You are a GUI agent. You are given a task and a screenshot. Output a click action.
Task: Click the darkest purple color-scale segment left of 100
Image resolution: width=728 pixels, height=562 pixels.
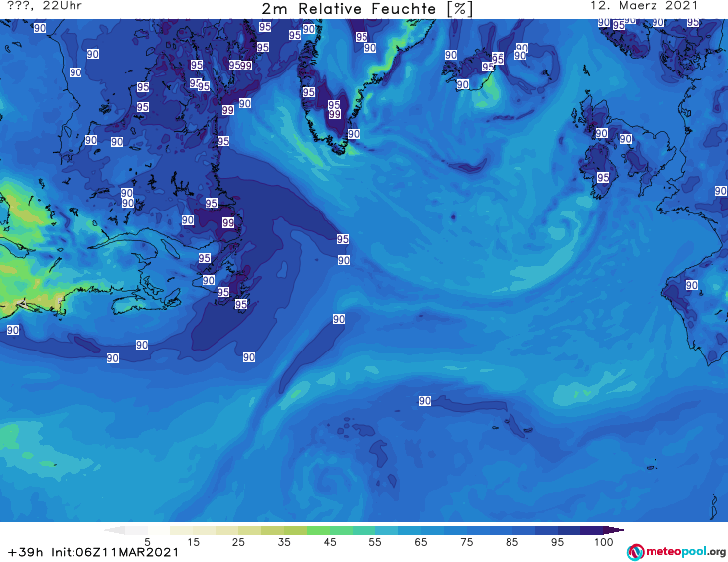pos(592,530)
